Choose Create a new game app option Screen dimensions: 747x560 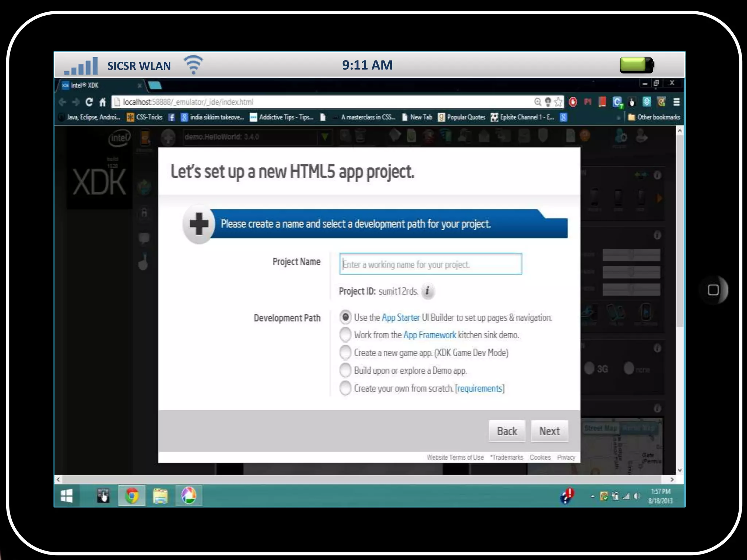pos(345,353)
